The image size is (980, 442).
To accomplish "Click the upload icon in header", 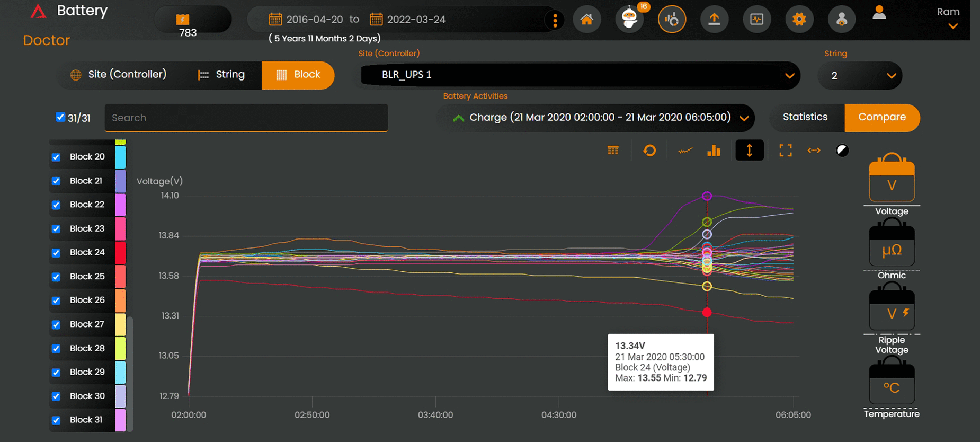I will pos(714,20).
